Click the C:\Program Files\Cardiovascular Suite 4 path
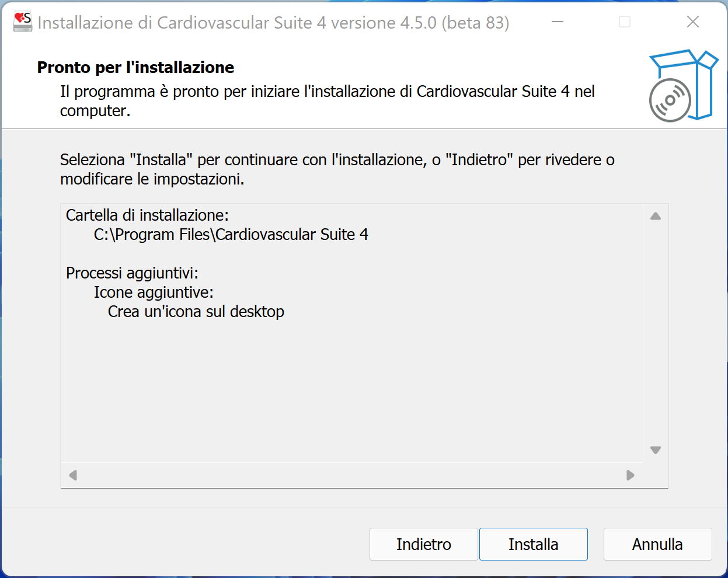The height and width of the screenshot is (578, 728). point(231,235)
